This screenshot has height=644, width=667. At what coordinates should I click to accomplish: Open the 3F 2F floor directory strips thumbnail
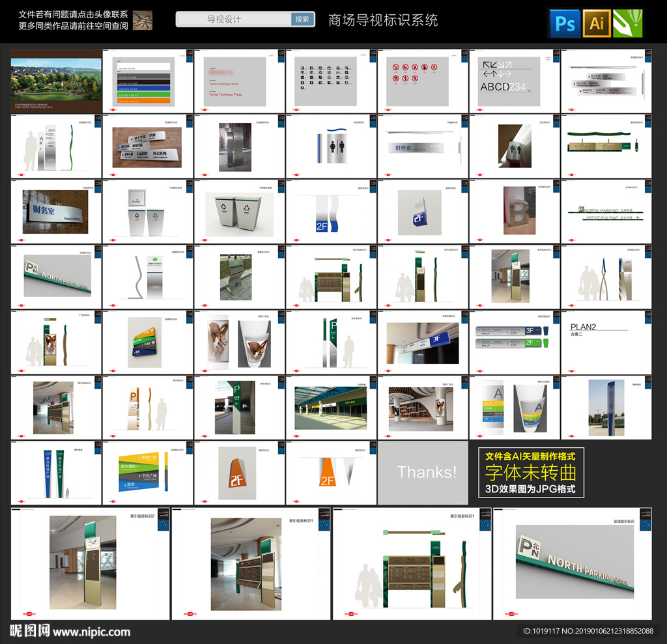coord(515,343)
